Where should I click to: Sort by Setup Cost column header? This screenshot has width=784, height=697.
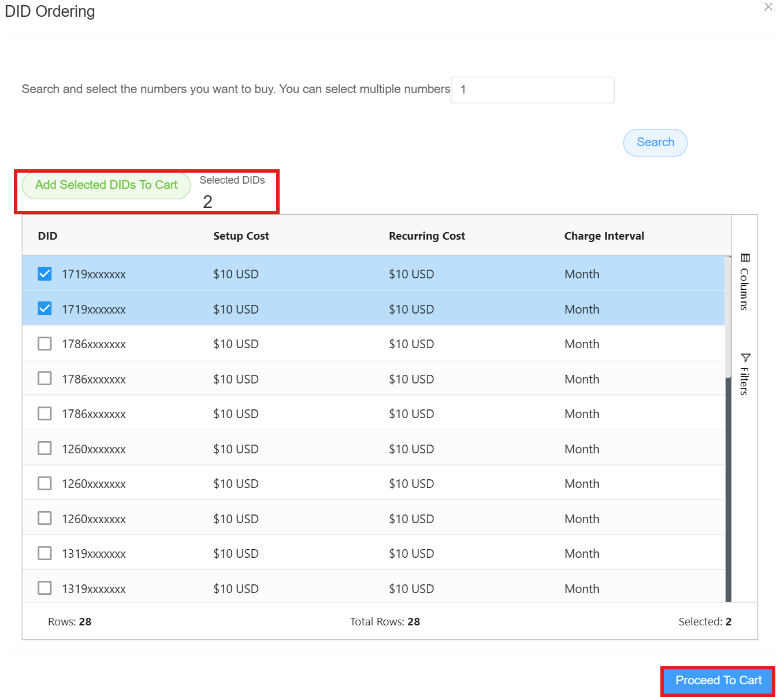click(x=241, y=236)
